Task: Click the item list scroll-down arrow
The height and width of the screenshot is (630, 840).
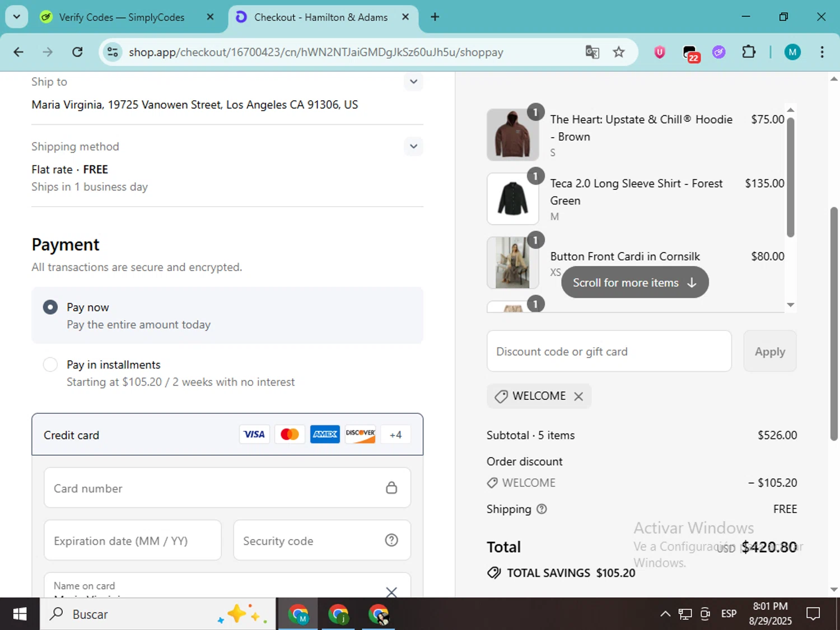Action: (791, 305)
